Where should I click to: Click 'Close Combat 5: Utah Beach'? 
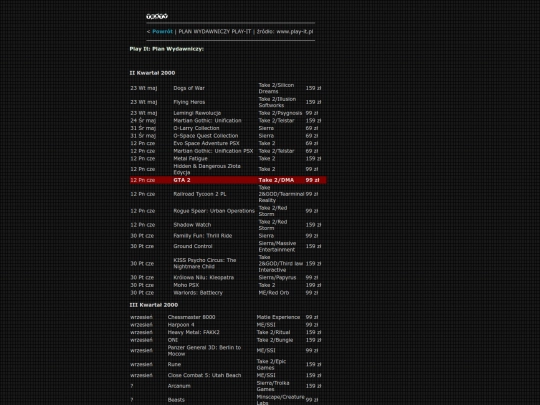coord(204,375)
